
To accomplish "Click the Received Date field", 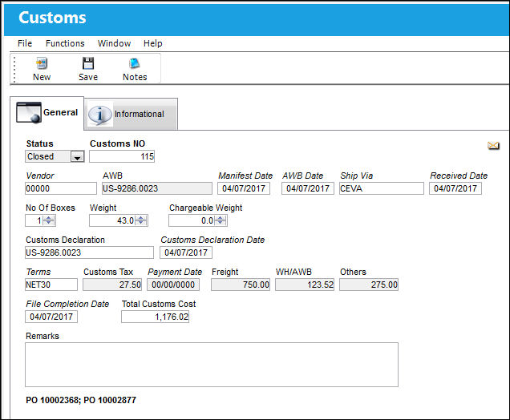I will click(x=455, y=188).
